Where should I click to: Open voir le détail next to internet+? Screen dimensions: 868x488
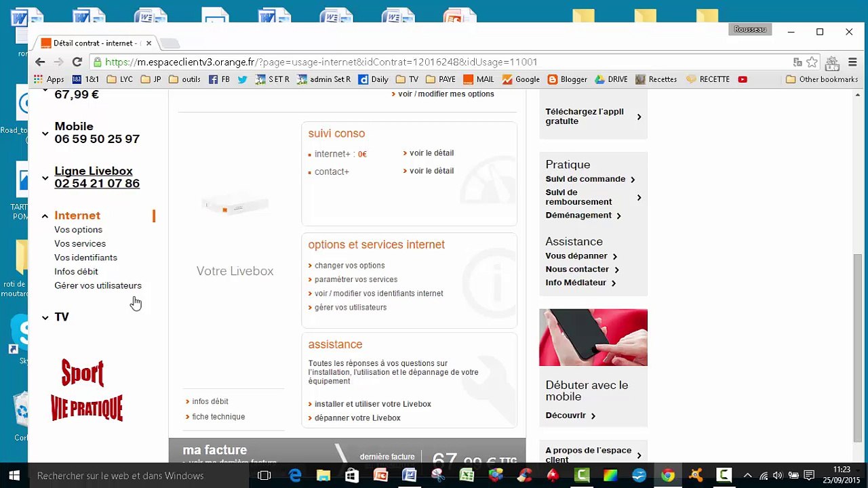431,153
